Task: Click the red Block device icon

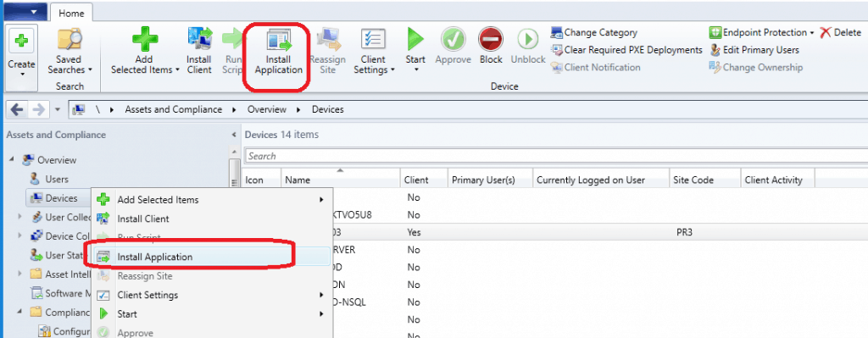Action: click(491, 40)
